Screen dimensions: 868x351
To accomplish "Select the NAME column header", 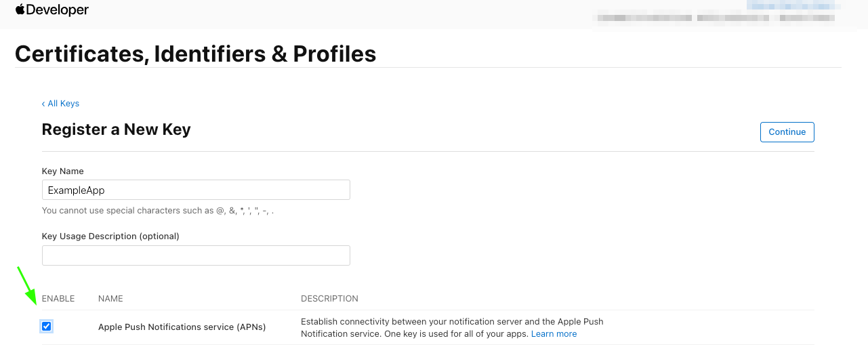I will tap(110, 299).
